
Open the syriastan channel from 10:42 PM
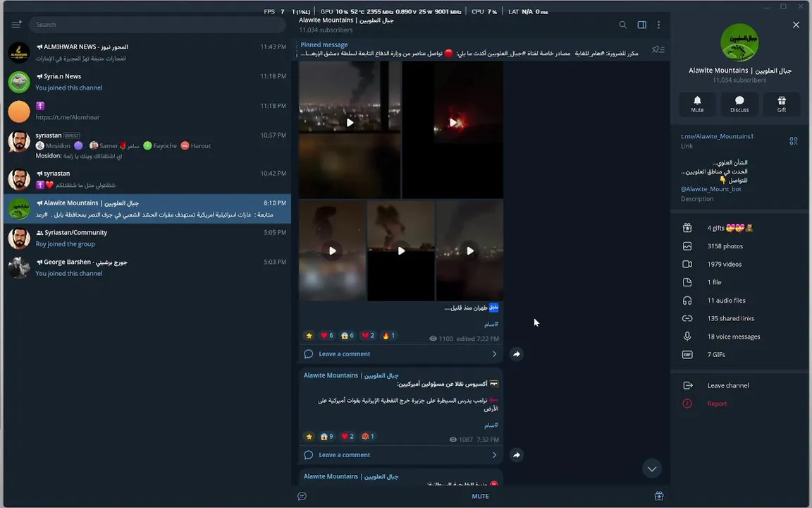coord(147,179)
